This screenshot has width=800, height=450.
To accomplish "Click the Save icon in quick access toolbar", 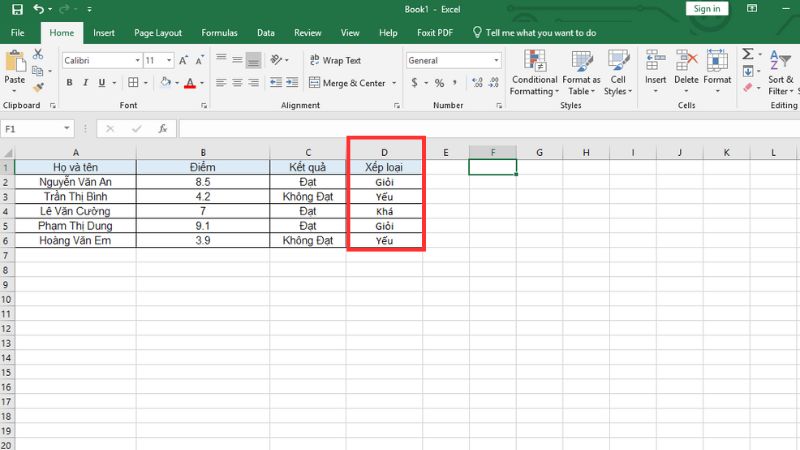I will (16, 9).
